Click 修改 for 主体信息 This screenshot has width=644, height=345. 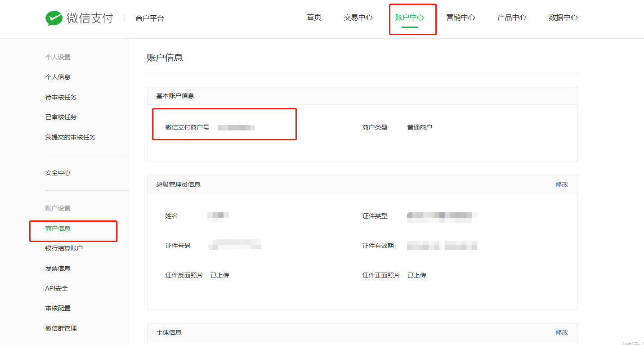click(x=562, y=332)
